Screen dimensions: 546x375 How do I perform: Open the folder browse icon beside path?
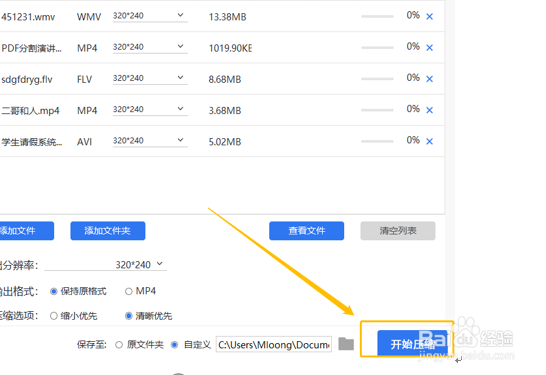tap(346, 344)
